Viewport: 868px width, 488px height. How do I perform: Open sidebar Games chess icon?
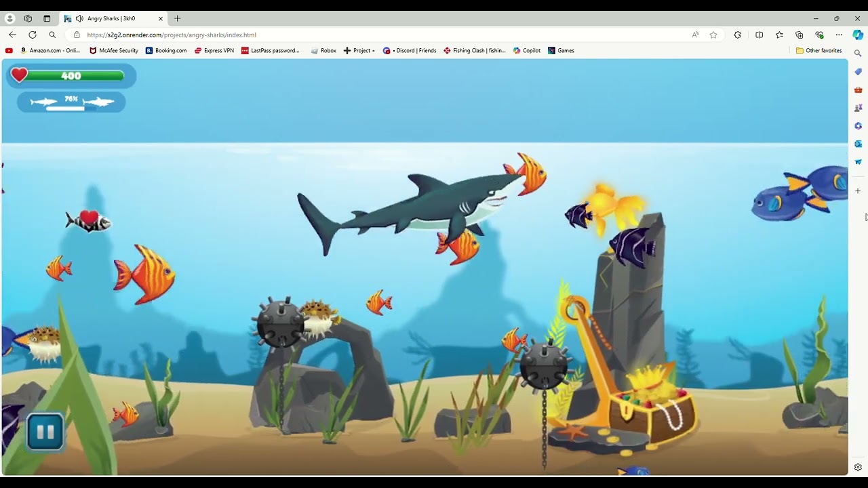coord(858,108)
